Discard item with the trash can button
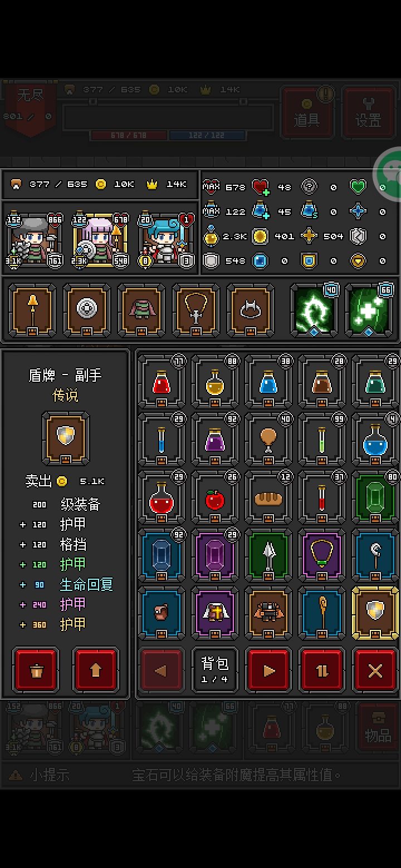The image size is (401, 868). pos(36,670)
